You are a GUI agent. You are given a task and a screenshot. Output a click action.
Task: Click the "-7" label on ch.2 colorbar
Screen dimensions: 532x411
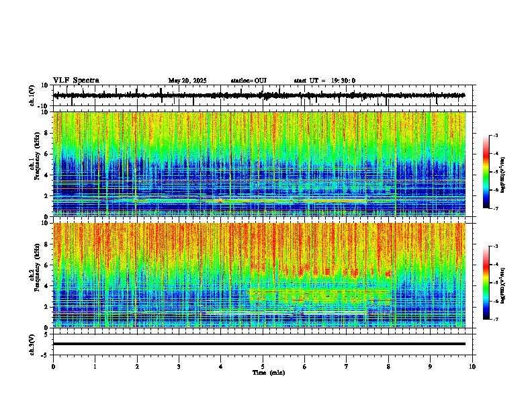pos(495,319)
